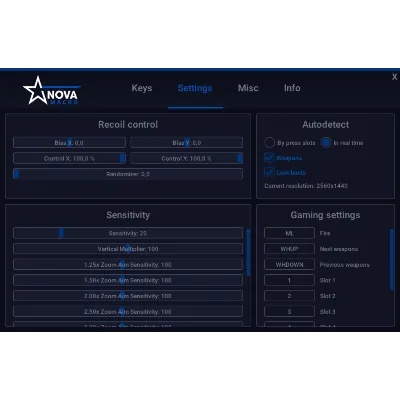
Task: Click the Gaming settings panel scrollbar
Action: click(x=392, y=259)
